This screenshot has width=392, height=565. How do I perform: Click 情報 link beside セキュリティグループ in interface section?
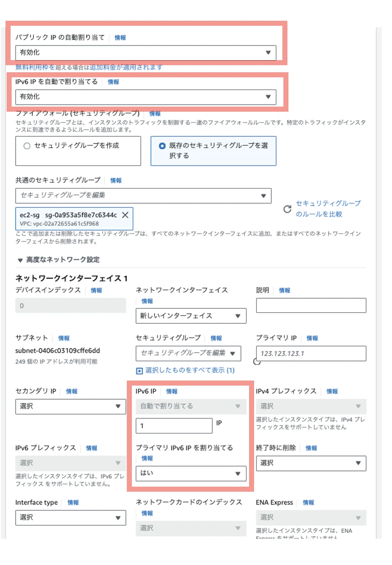pos(217,339)
